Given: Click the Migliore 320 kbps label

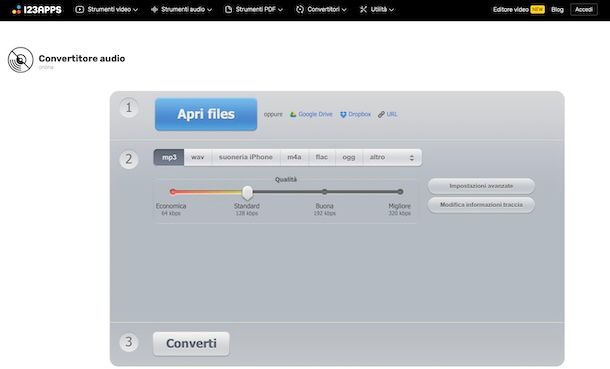Looking at the screenshot, I should click(400, 209).
